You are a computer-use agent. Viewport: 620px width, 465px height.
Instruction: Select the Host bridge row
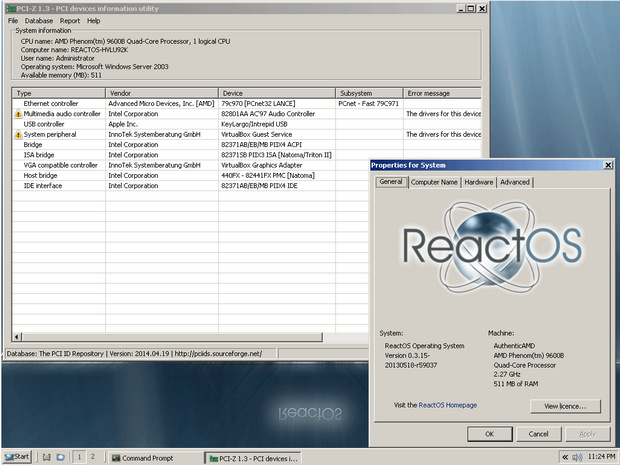pos(191,176)
